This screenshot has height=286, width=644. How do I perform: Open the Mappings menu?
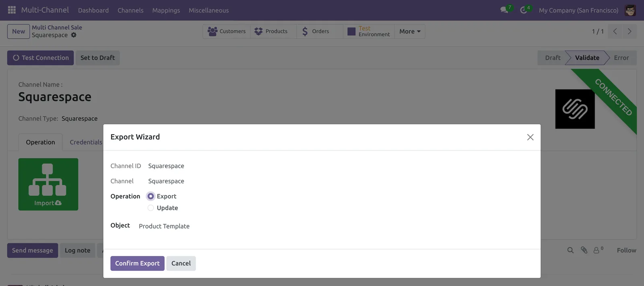pyautogui.click(x=166, y=10)
